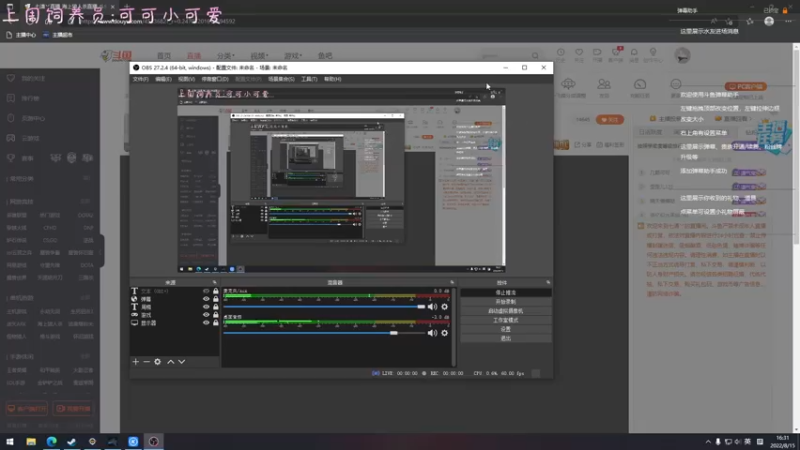Viewport: 800px width, 450px height.
Task: Click the orange follow button in Douyu
Action: [610, 120]
